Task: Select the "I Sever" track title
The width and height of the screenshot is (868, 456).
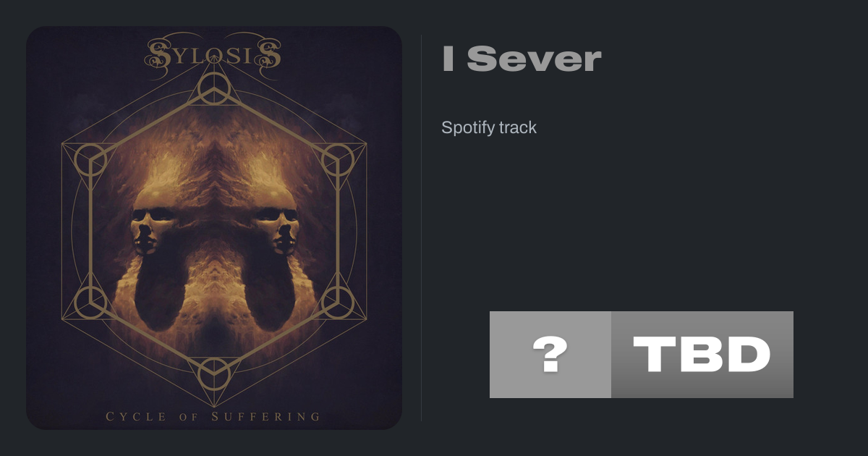Action: (x=522, y=59)
